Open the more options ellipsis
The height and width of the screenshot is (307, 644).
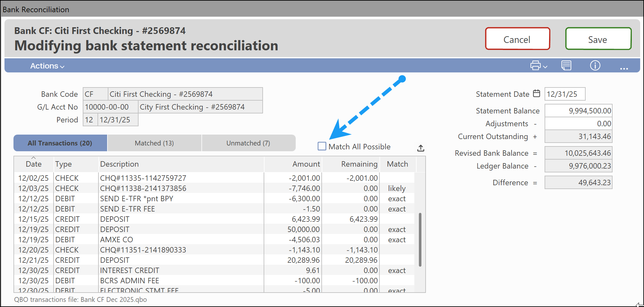(x=624, y=68)
